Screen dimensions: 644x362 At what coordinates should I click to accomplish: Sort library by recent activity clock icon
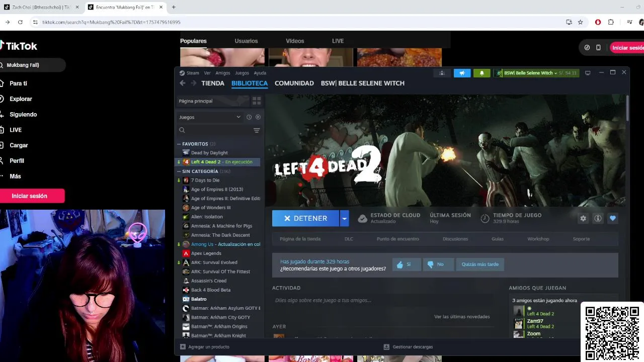[249, 117]
